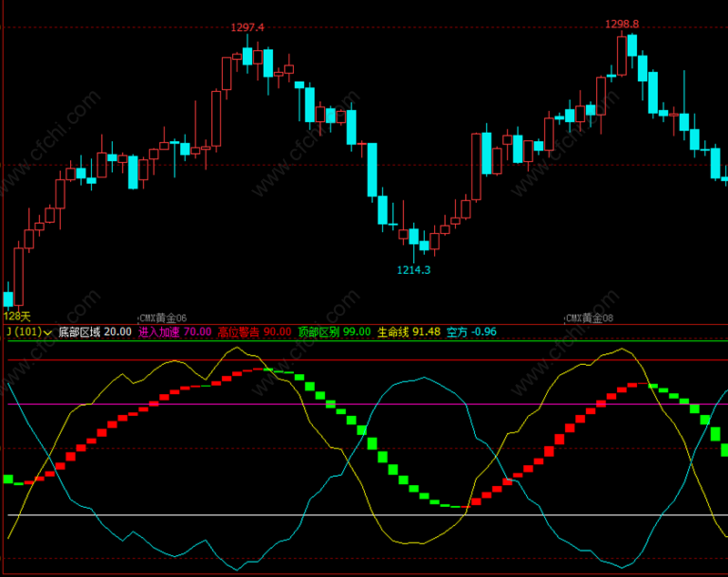This screenshot has height=577, width=728.
Task: Click the 1298.8 high price label
Action: (x=622, y=25)
